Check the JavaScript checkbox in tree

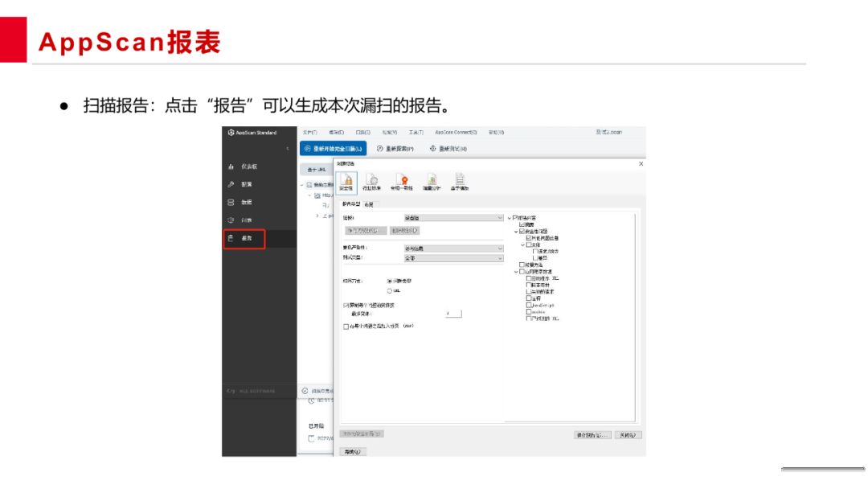[x=529, y=305]
